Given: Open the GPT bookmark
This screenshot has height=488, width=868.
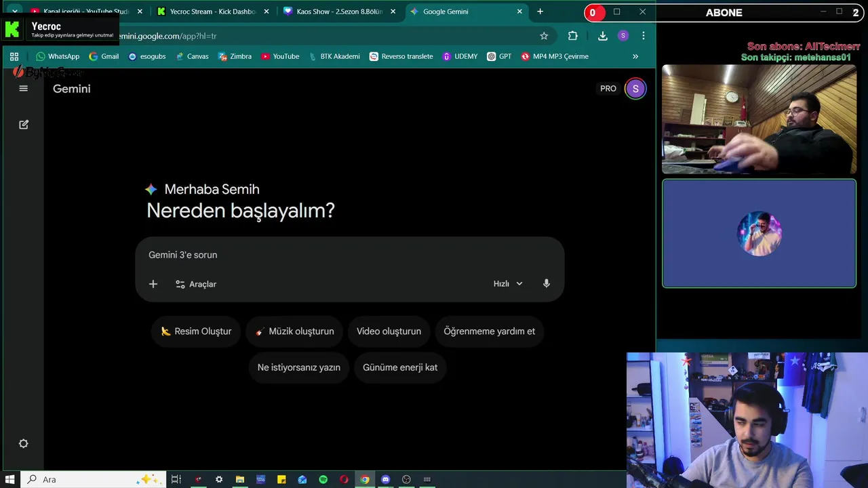Looking at the screenshot, I should 499,56.
